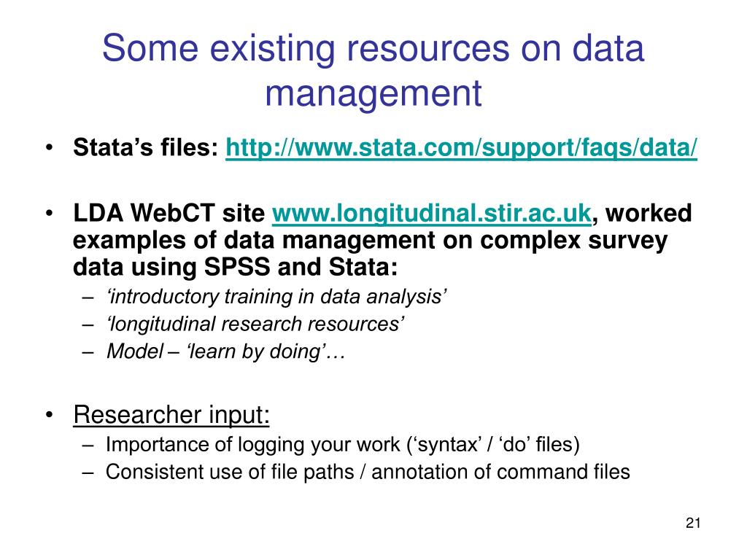Screen dimensions: 747x560
Task: Click 'examples of data management on complex survey'
Action: coord(370,240)
